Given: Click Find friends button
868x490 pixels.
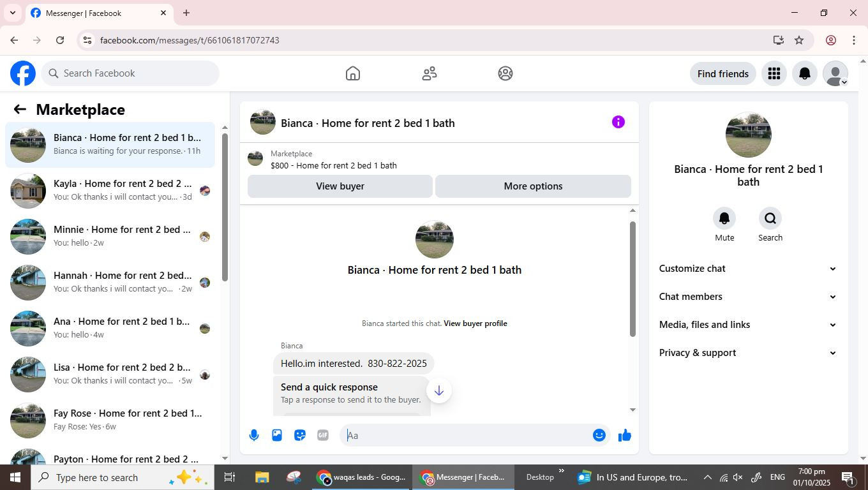Looking at the screenshot, I should point(723,73).
